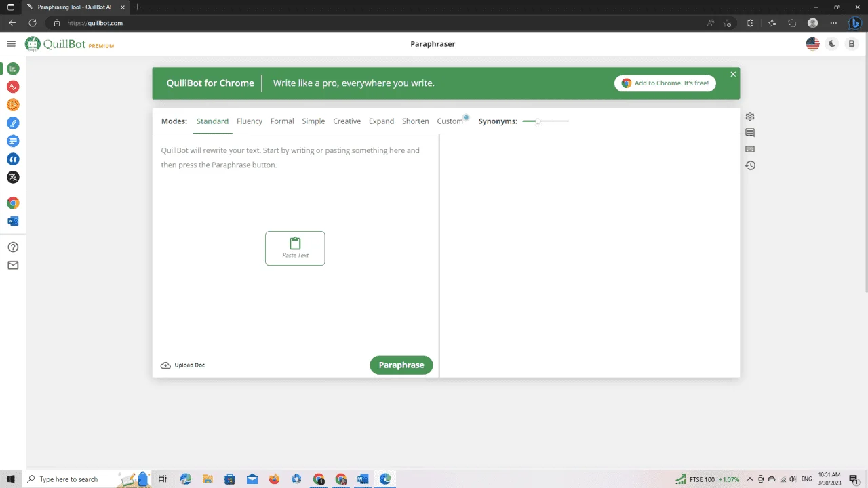Click the QuillBot Premium logo
868x488 pixels.
[x=69, y=44]
